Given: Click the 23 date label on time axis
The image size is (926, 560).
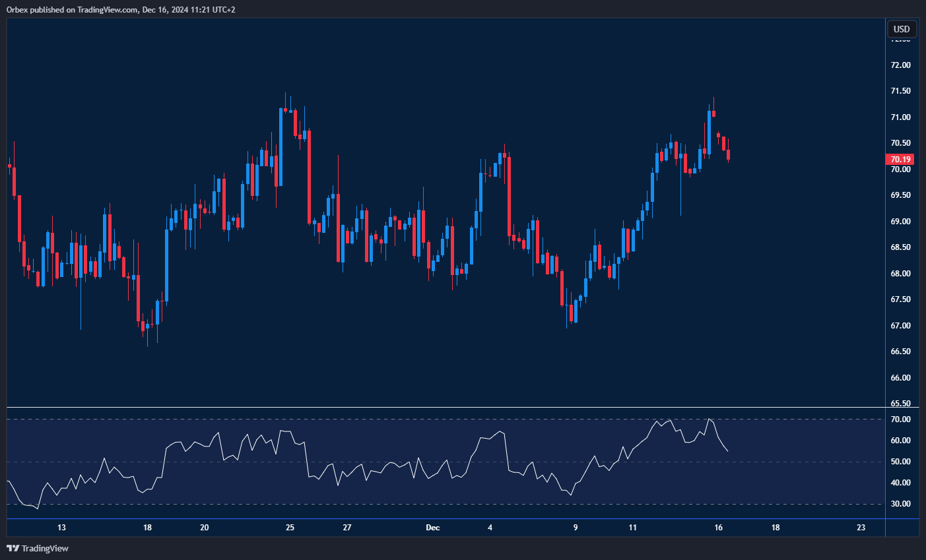Looking at the screenshot, I should point(861,528).
